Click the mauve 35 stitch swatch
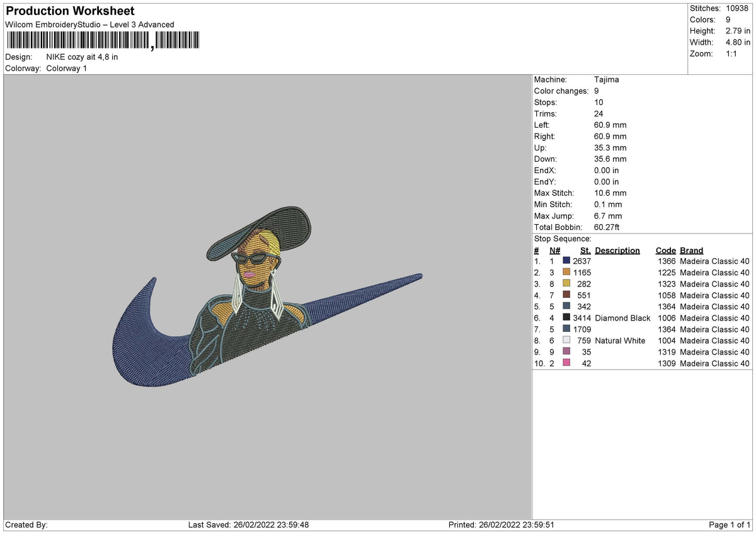 [x=566, y=352]
